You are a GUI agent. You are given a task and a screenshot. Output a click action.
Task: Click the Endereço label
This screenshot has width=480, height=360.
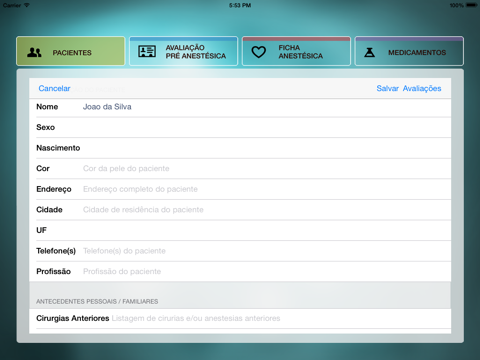(x=54, y=189)
